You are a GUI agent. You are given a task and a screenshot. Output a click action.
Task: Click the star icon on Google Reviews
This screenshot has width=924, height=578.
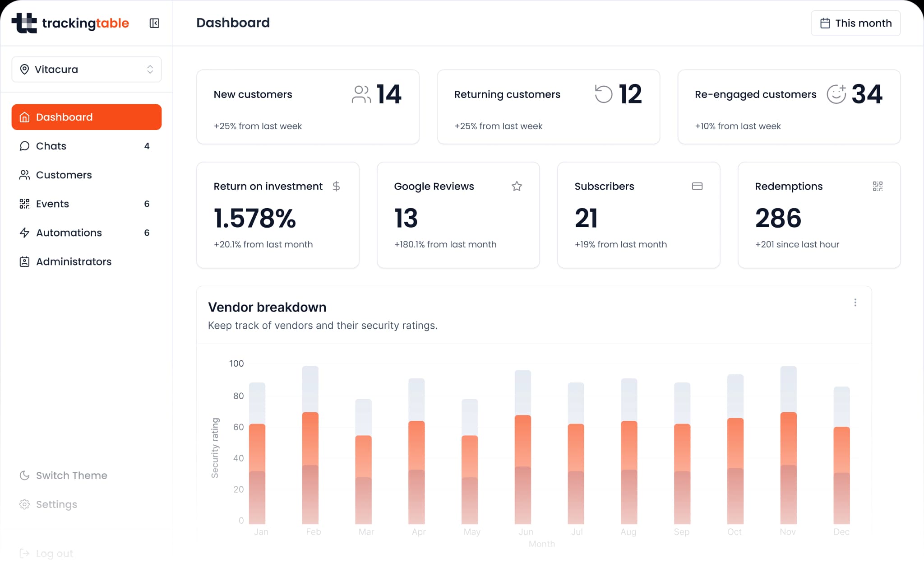tap(517, 186)
